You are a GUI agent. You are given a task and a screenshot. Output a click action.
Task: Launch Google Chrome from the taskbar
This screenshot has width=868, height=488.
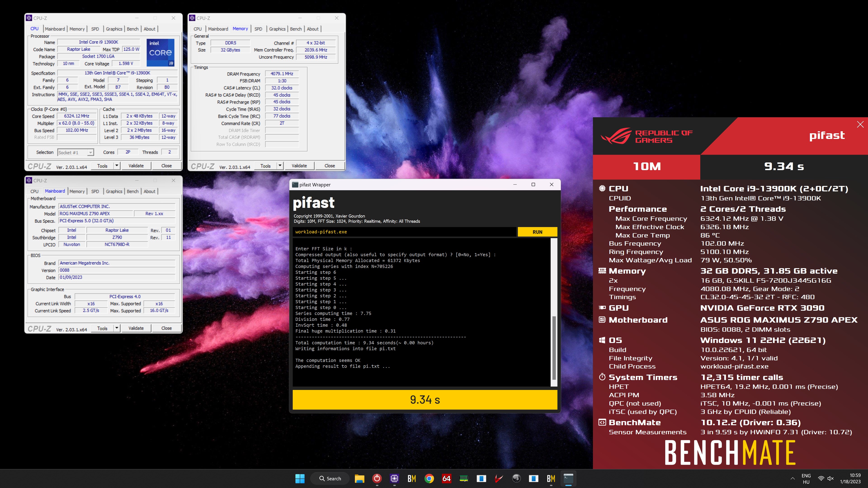tap(429, 479)
